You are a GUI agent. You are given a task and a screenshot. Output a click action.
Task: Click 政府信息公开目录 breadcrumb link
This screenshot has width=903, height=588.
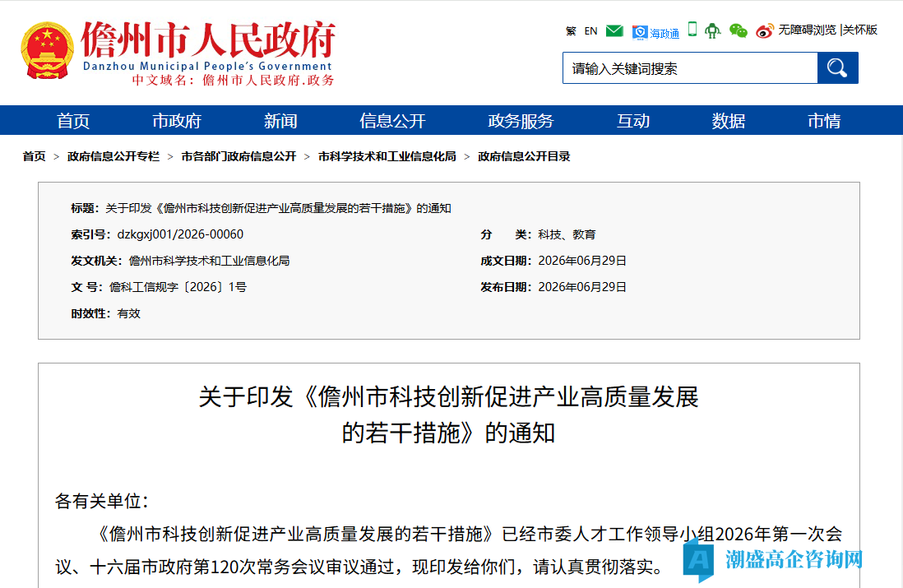[524, 156]
